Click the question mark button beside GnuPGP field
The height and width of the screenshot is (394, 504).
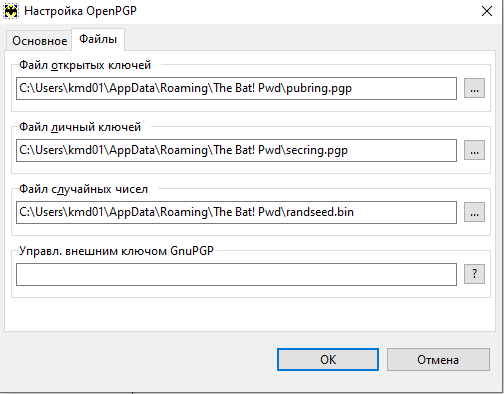point(474,274)
